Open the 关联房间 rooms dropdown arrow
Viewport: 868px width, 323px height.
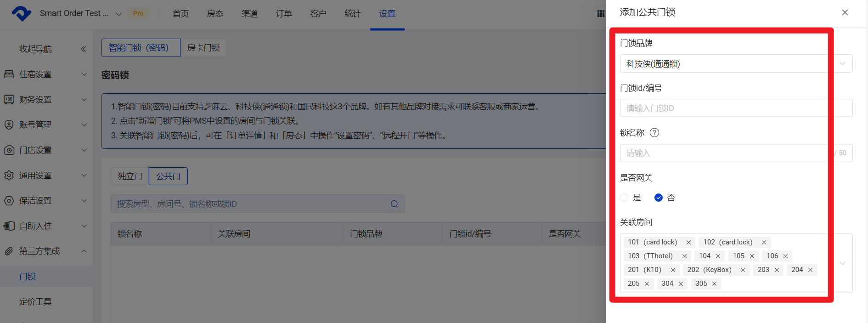coord(843,263)
